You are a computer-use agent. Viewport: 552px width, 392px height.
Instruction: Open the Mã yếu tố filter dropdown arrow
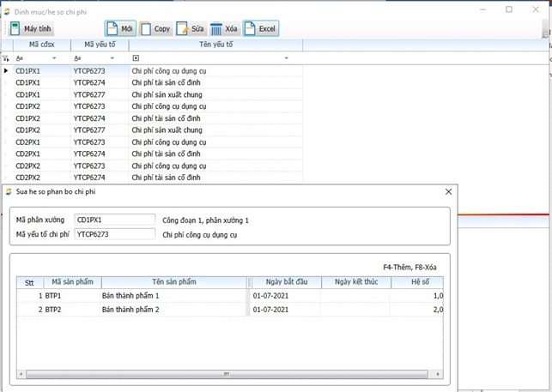click(x=112, y=58)
